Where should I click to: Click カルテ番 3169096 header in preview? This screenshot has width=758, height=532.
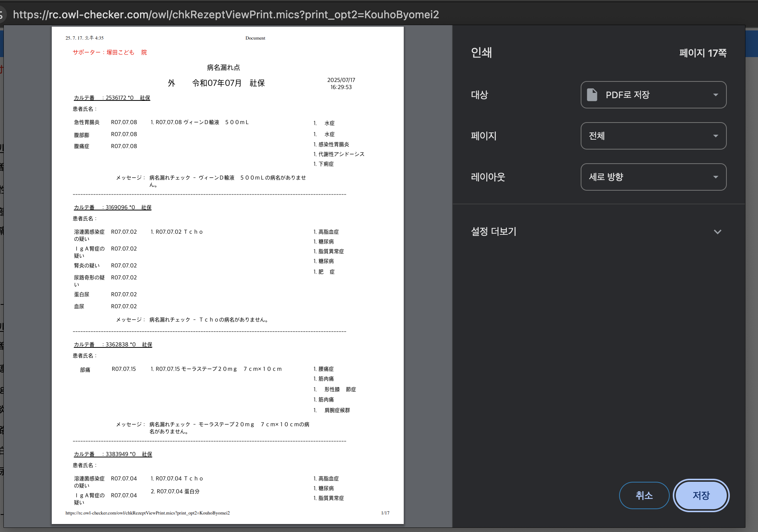click(x=113, y=207)
